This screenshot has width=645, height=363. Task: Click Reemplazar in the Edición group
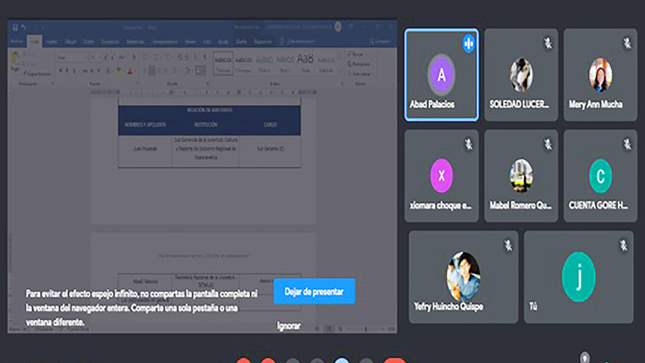[359, 64]
